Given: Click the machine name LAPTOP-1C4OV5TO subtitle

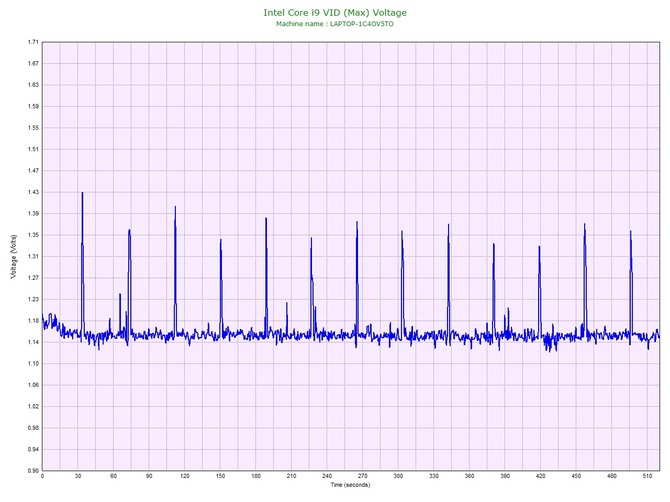Looking at the screenshot, I should (335, 23).
